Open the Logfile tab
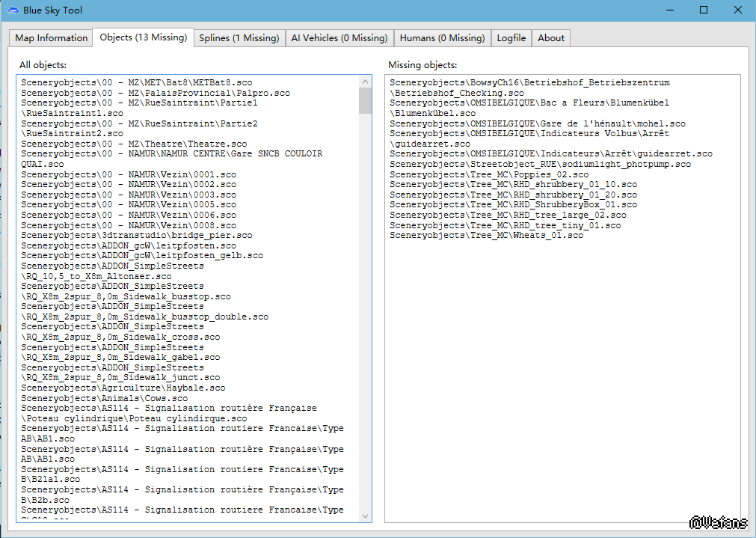The height and width of the screenshot is (538, 756). coord(511,38)
